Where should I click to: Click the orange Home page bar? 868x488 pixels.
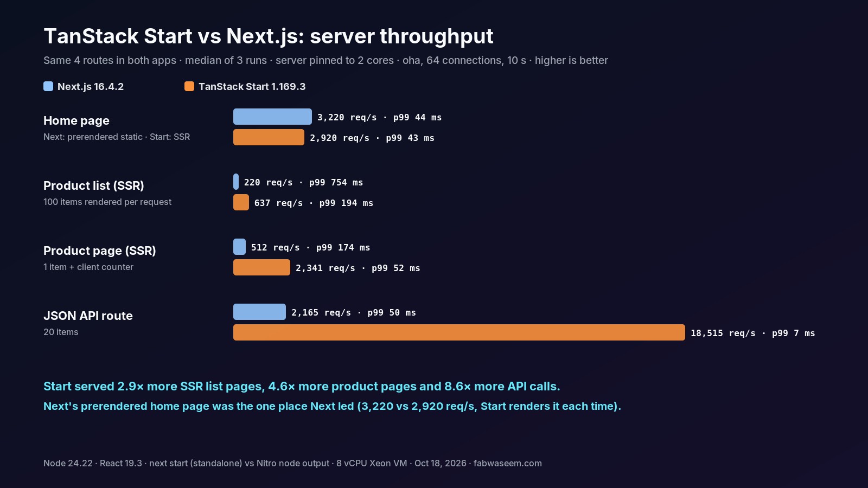click(269, 137)
